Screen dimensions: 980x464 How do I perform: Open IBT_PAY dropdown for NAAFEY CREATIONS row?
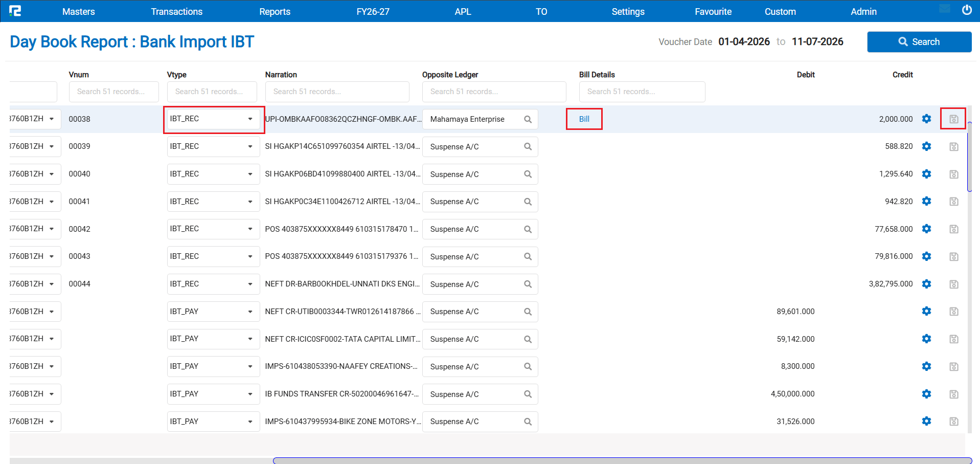click(x=213, y=366)
